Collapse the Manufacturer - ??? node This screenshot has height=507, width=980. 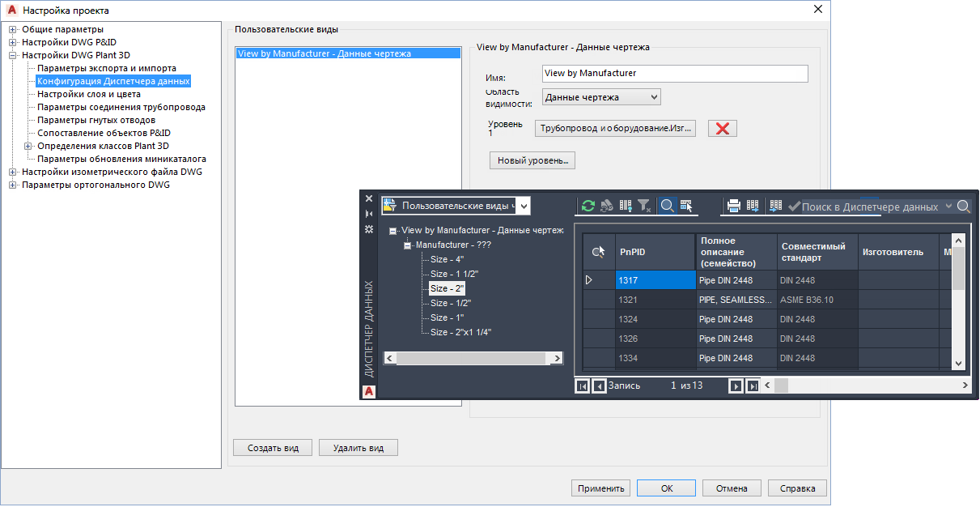click(x=409, y=245)
